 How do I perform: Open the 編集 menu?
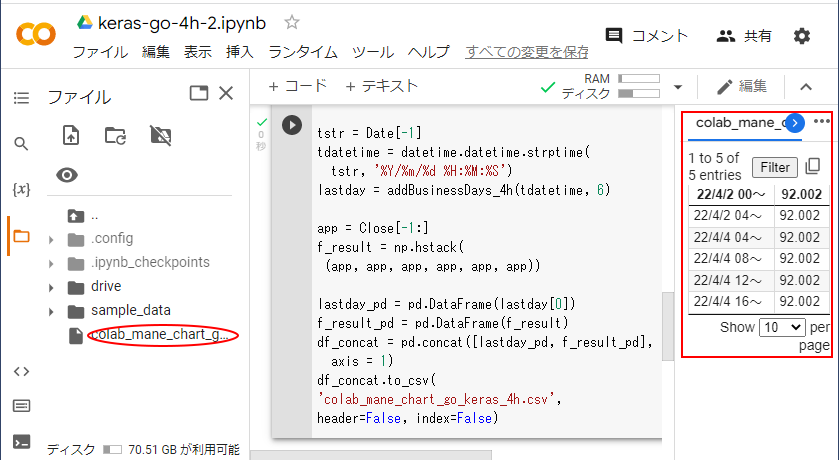pos(156,52)
